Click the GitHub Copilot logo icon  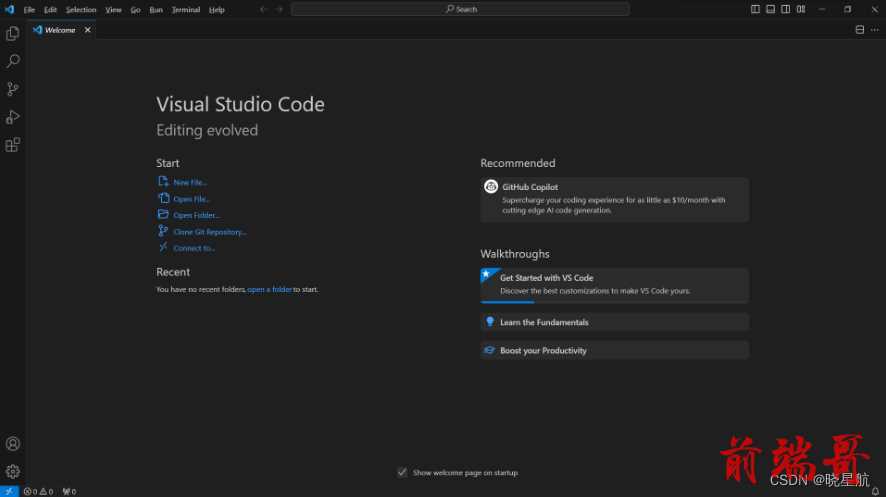pos(490,186)
